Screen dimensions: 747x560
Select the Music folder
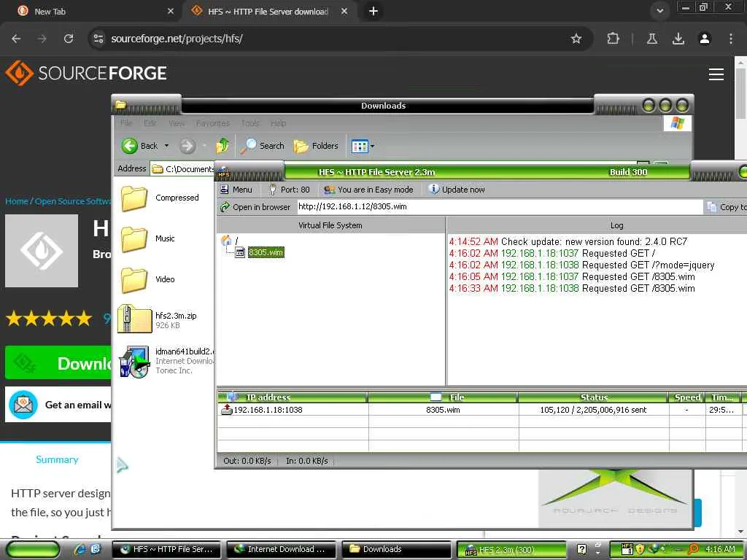point(147,238)
